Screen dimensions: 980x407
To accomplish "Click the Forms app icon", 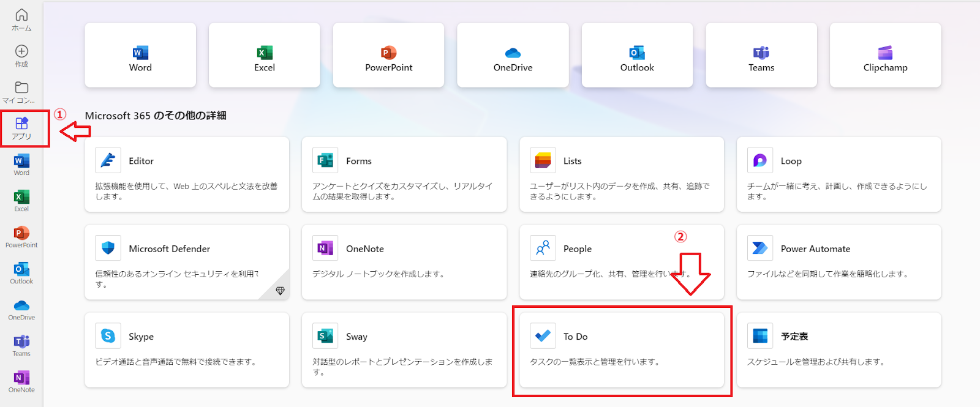I will coord(325,160).
